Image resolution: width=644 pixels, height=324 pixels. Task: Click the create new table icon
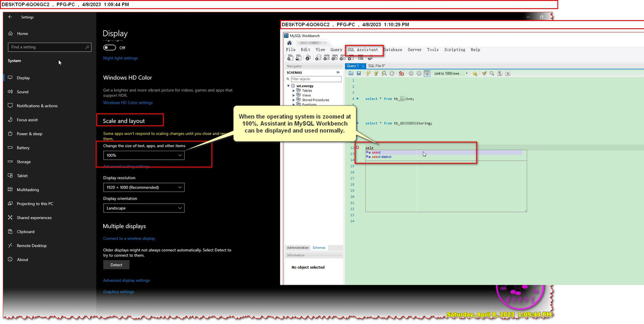coord(327,57)
